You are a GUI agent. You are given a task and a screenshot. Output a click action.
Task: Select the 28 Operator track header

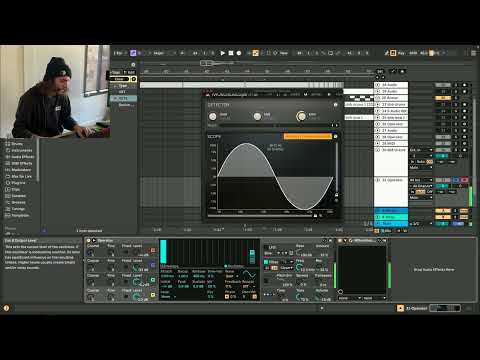(x=391, y=137)
